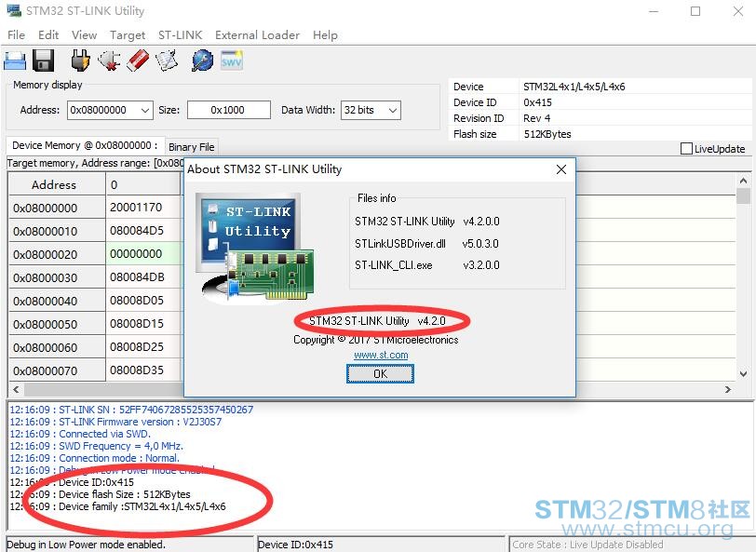Image resolution: width=756 pixels, height=552 pixels.
Task: Click ST-LINK_CLI.exe entry in Files info
Action: (394, 265)
